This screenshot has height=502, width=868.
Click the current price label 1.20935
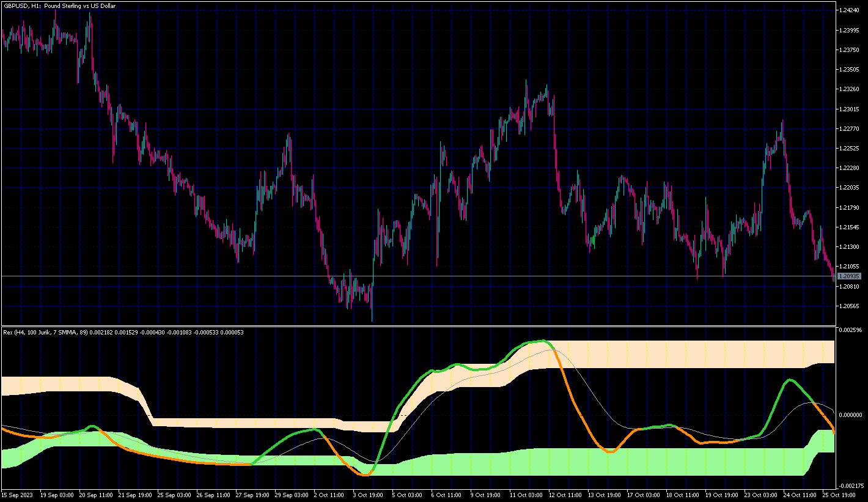pyautogui.click(x=850, y=276)
